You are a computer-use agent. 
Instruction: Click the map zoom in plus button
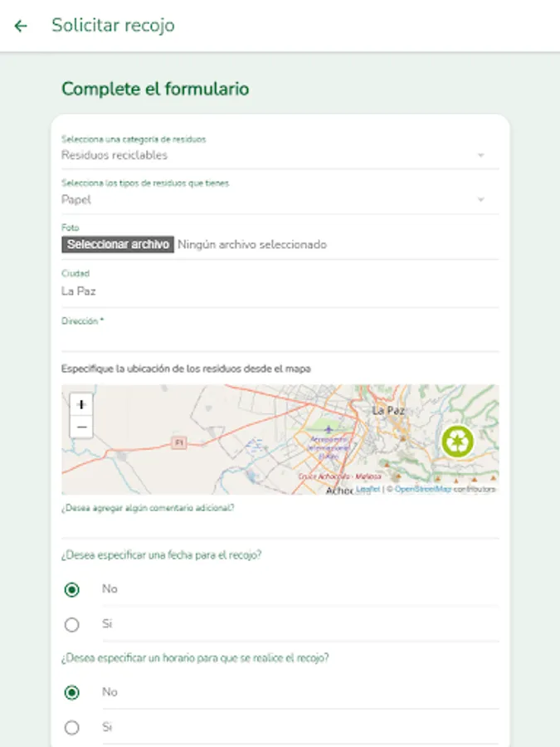coord(81,404)
